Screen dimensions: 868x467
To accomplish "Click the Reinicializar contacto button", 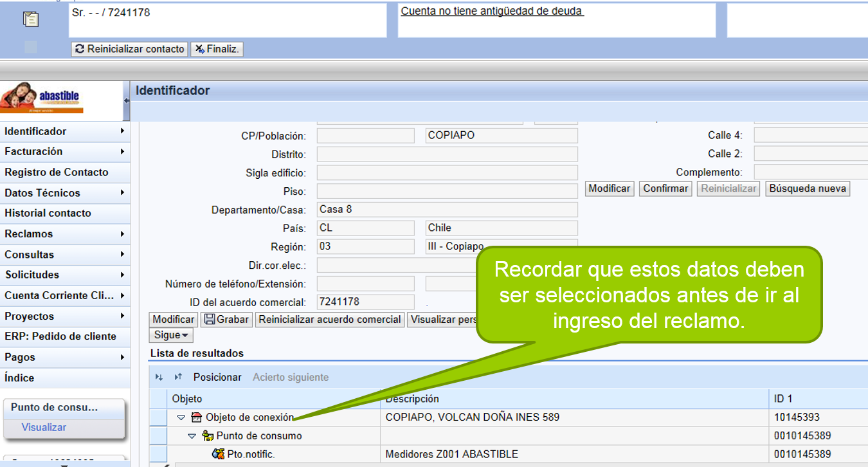I will click(129, 49).
